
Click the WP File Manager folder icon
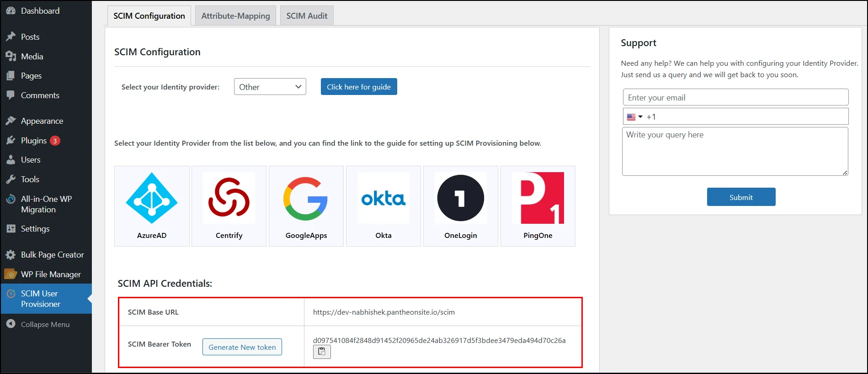[x=11, y=274]
